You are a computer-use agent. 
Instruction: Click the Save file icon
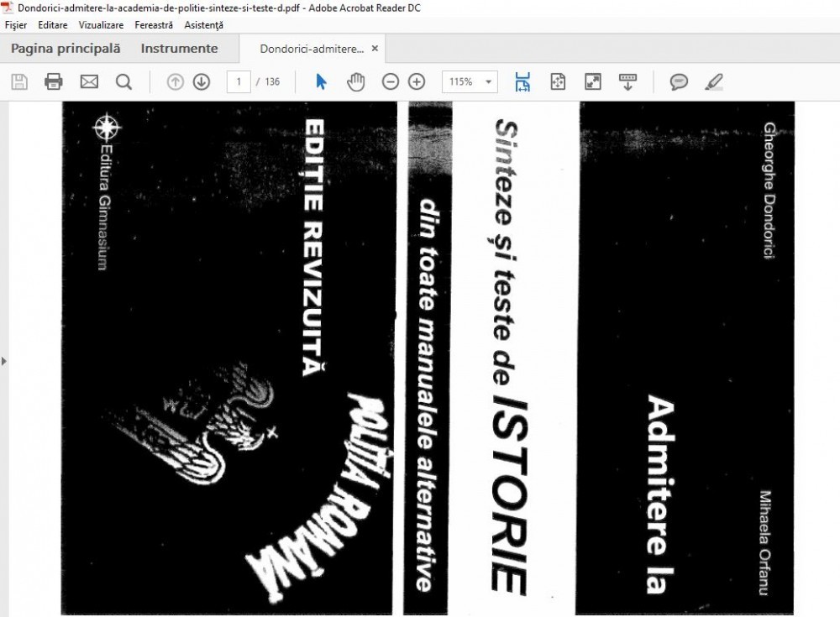click(x=19, y=82)
